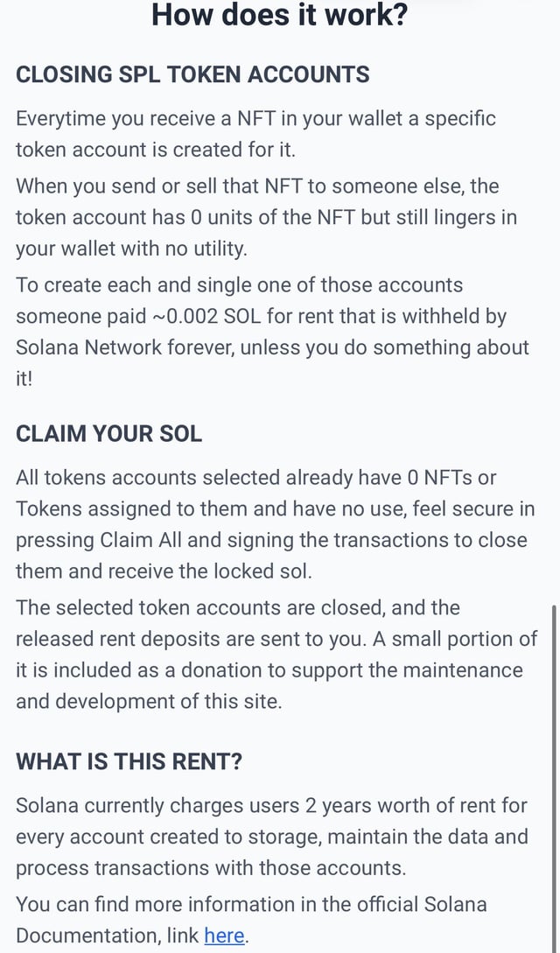Tap the "CLAIM YOUR SOL" heading
Screen dimensions: 560x953
tap(109, 433)
